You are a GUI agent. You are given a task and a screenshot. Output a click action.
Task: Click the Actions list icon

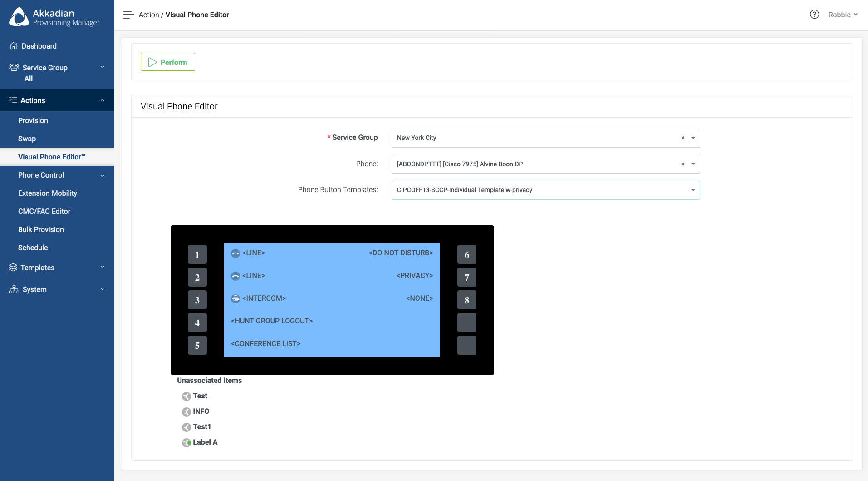pyautogui.click(x=13, y=100)
